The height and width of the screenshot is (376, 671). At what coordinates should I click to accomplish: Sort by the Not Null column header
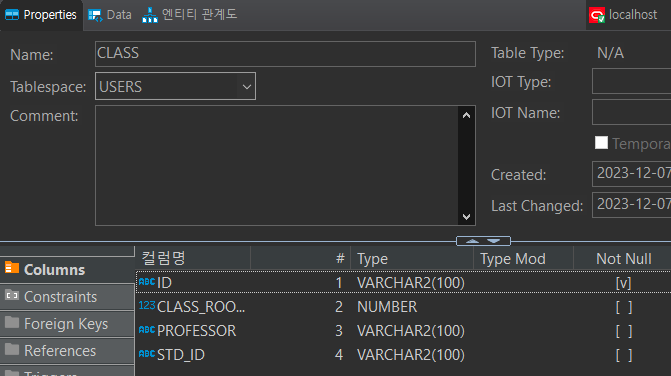(623, 258)
